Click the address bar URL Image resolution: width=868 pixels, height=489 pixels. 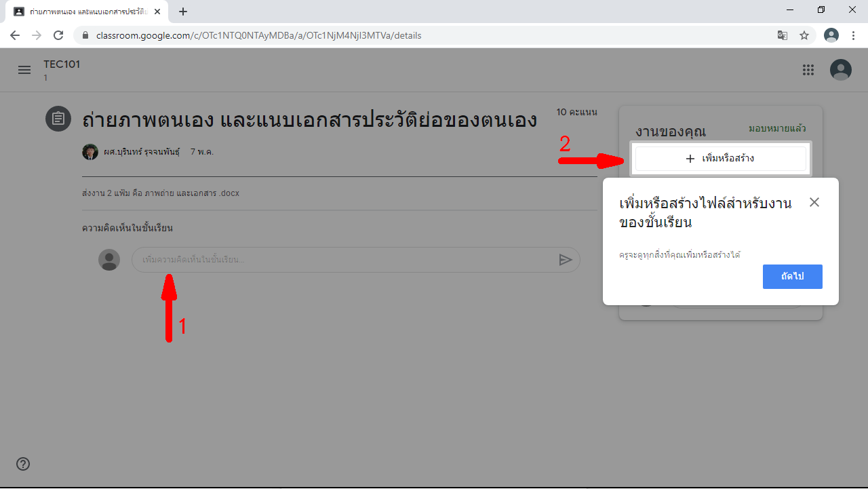(258, 35)
